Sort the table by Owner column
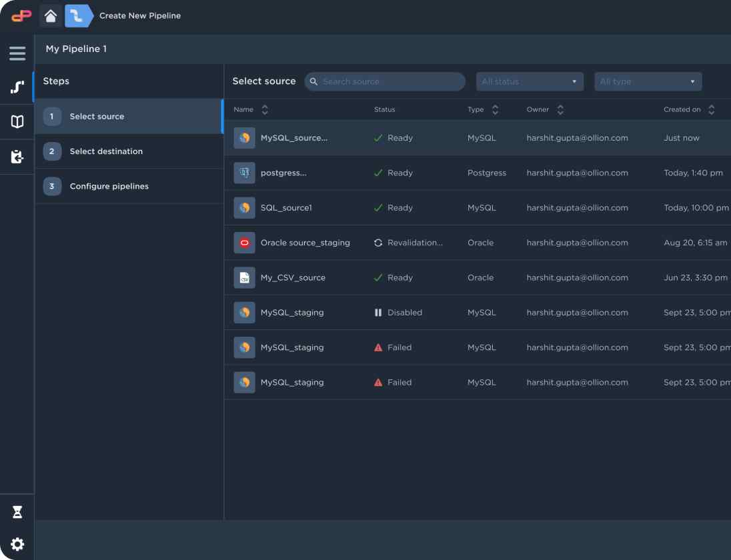 click(x=560, y=109)
